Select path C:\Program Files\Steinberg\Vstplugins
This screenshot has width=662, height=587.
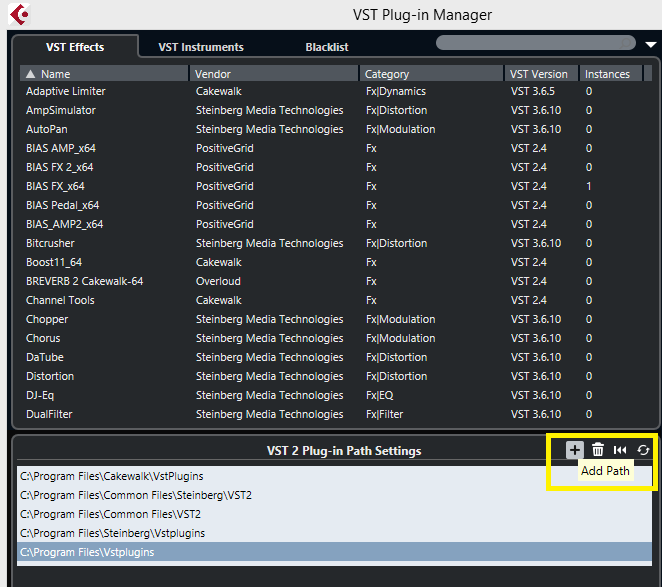click(x=334, y=533)
